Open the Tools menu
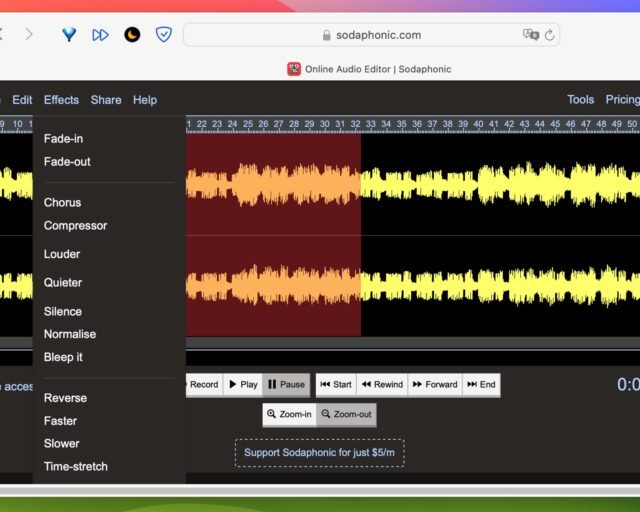The height and width of the screenshot is (512, 640). 580,100
